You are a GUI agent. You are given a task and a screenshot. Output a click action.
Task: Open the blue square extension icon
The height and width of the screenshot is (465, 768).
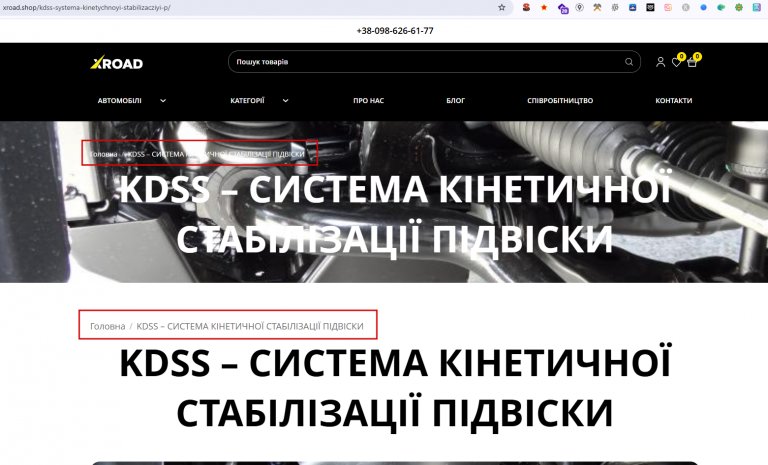[633, 7]
